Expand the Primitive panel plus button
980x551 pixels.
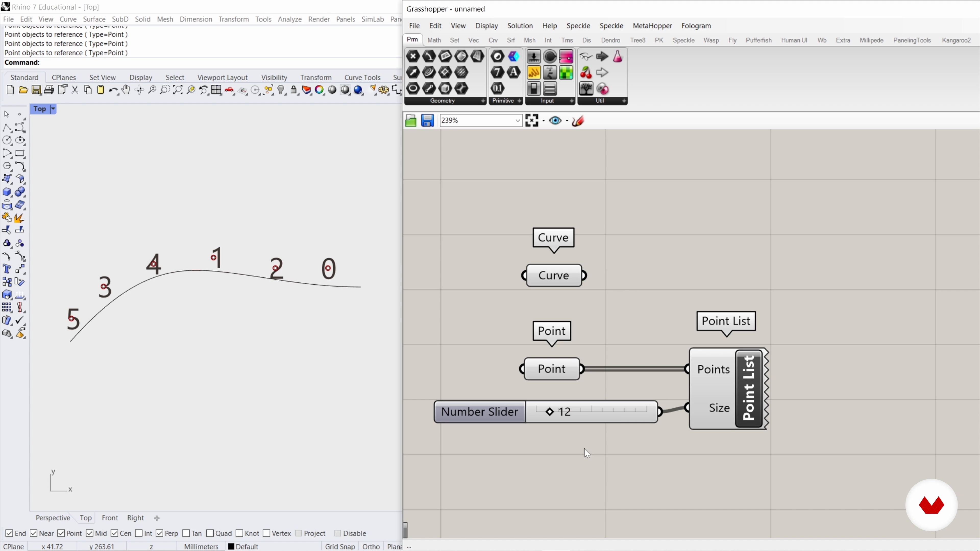tap(519, 101)
